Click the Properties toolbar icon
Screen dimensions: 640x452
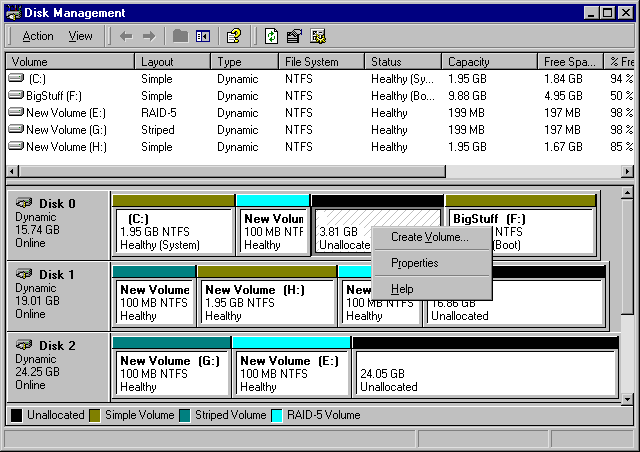point(294,36)
